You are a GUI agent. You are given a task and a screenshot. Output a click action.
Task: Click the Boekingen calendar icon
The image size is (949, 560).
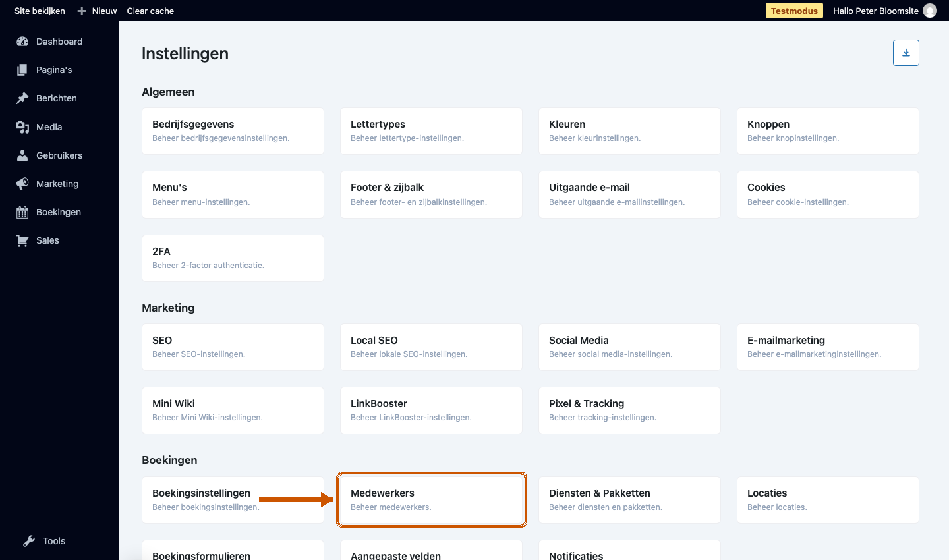22,212
